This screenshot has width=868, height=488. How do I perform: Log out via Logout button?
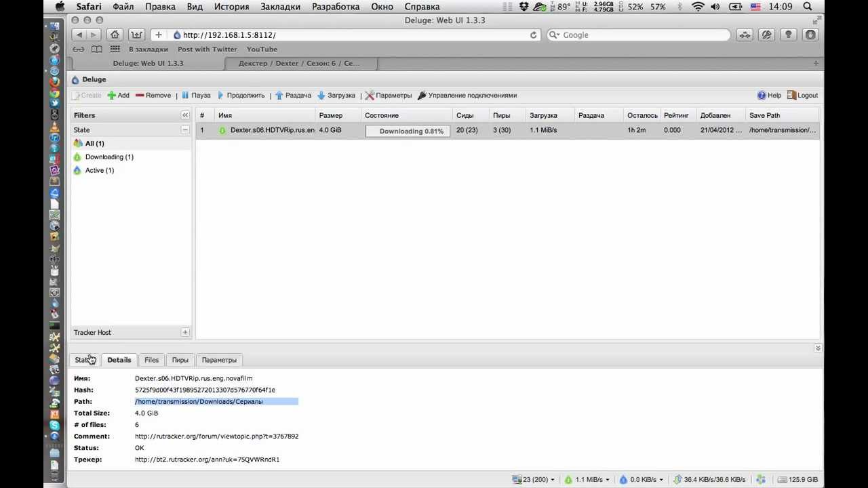[802, 96]
